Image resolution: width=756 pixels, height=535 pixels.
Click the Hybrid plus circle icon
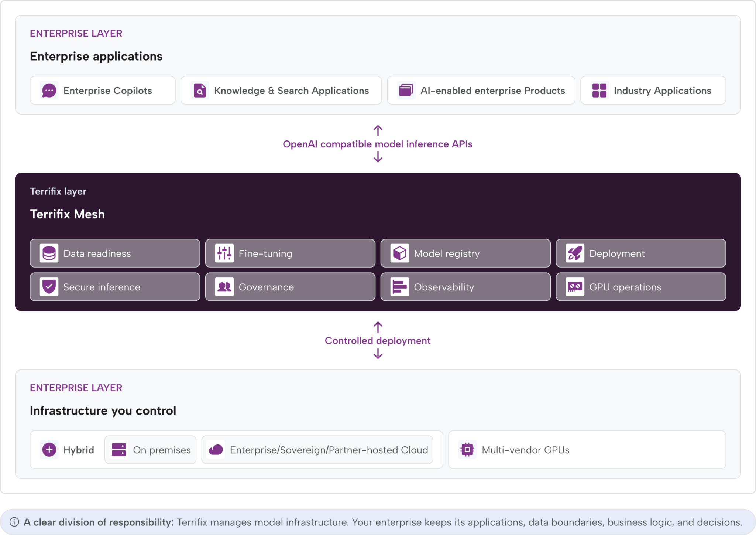(49, 450)
